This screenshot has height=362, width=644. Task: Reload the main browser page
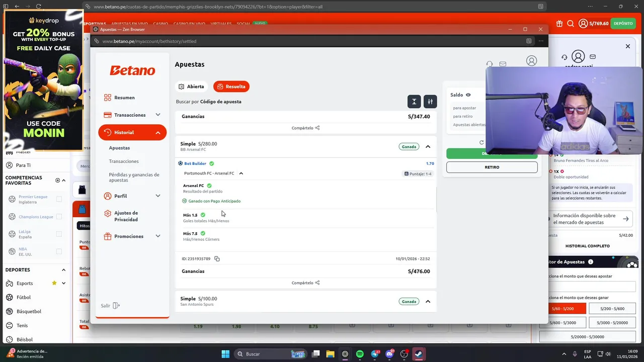39,7
